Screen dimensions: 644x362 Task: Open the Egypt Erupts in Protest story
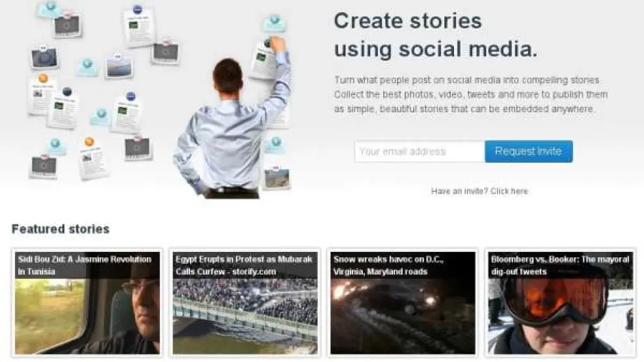(x=245, y=303)
